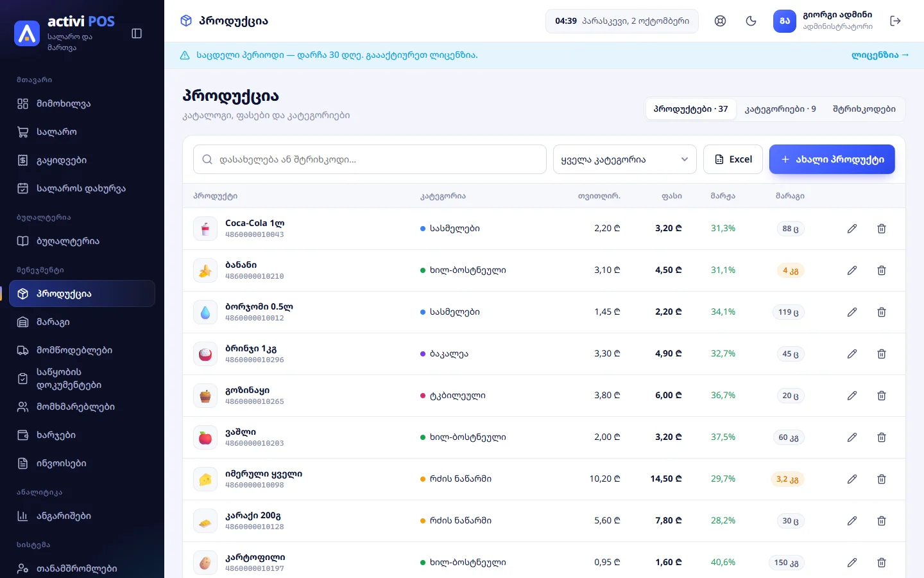The width and height of the screenshot is (924, 578).
Task: Open the support lifebuoy icon
Action: [721, 21]
